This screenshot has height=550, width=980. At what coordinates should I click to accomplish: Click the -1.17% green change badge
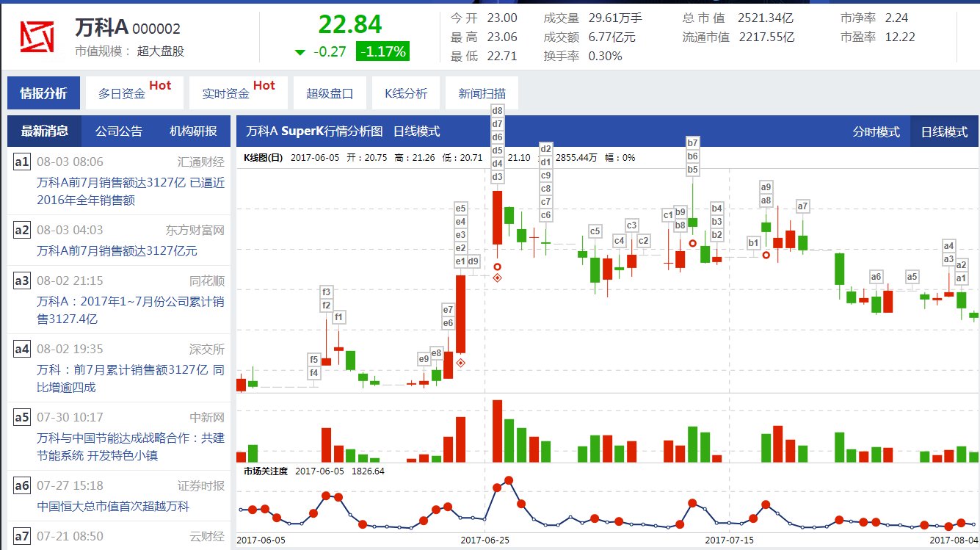pos(382,51)
